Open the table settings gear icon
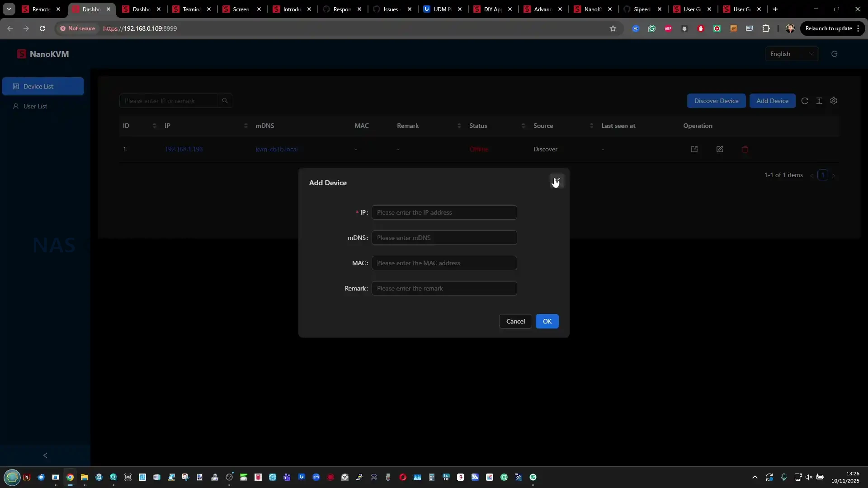This screenshot has height=488, width=868. (x=834, y=101)
